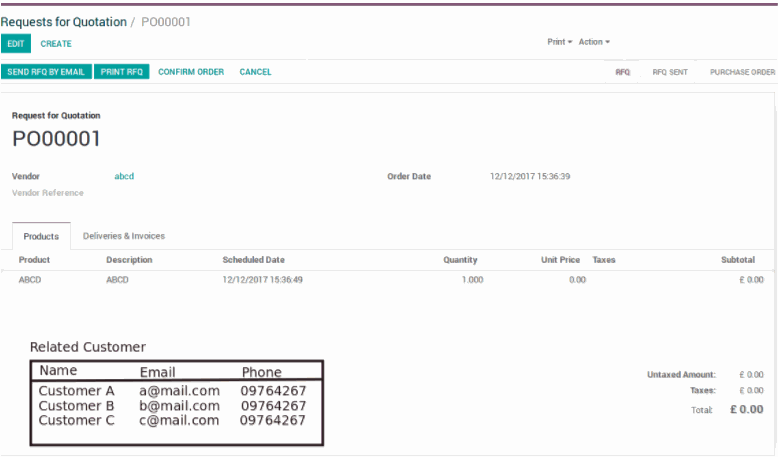Open the Requests for Quotation breadcrumb
The width and height of the screenshot is (778, 457).
pos(64,22)
